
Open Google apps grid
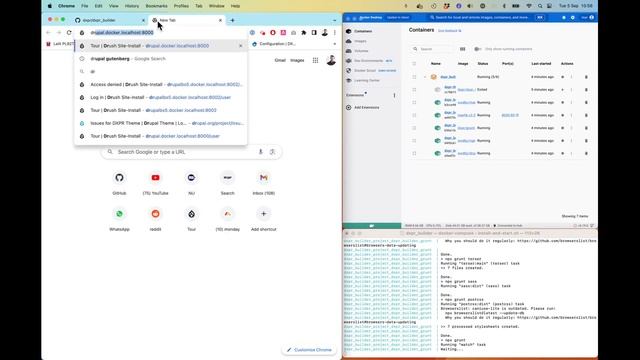coord(316,60)
